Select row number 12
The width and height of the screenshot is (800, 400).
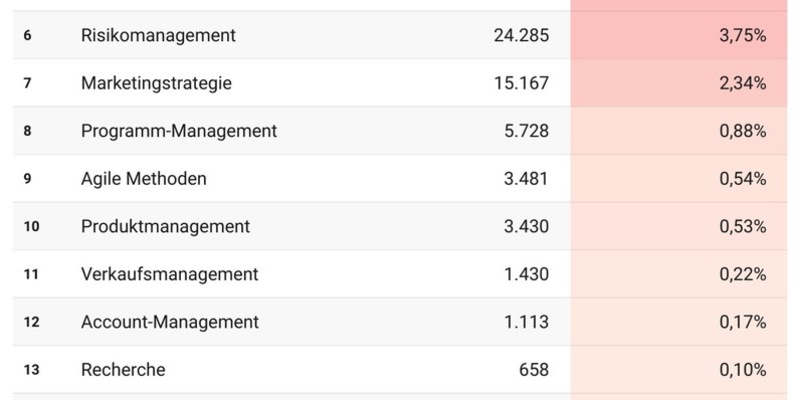tap(31, 322)
